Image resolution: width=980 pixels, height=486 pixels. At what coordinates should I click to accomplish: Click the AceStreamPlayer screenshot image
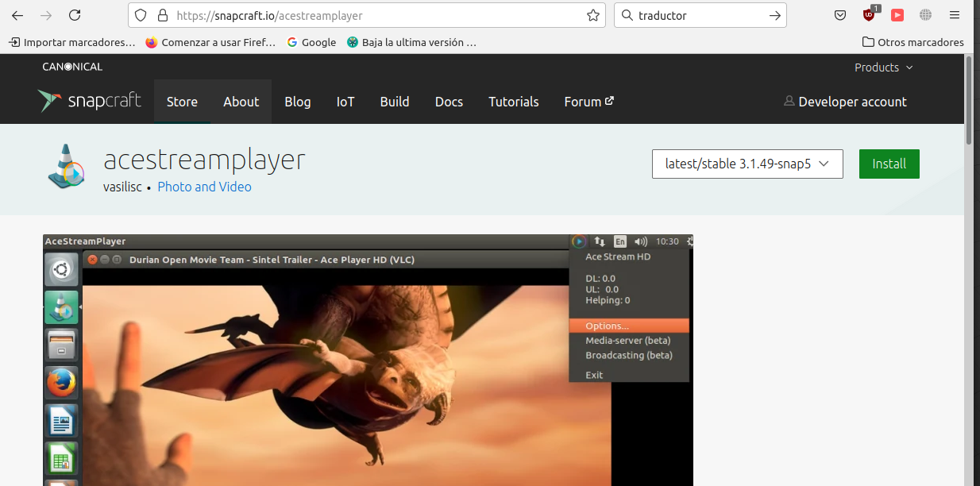coord(368,360)
